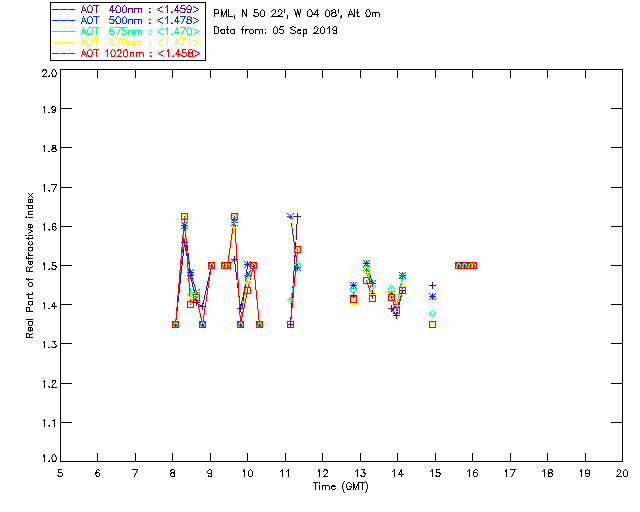Click the x-axis tick label 17
640x512 pixels.
click(x=510, y=473)
